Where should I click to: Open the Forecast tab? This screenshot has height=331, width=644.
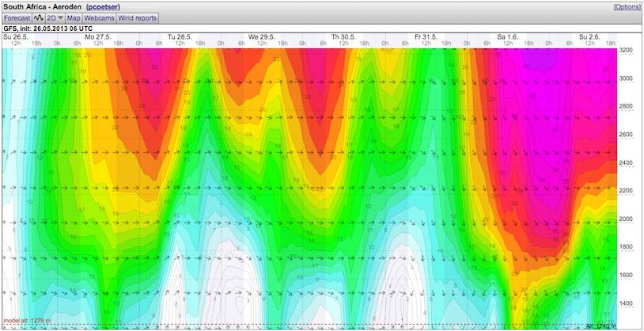click(17, 18)
